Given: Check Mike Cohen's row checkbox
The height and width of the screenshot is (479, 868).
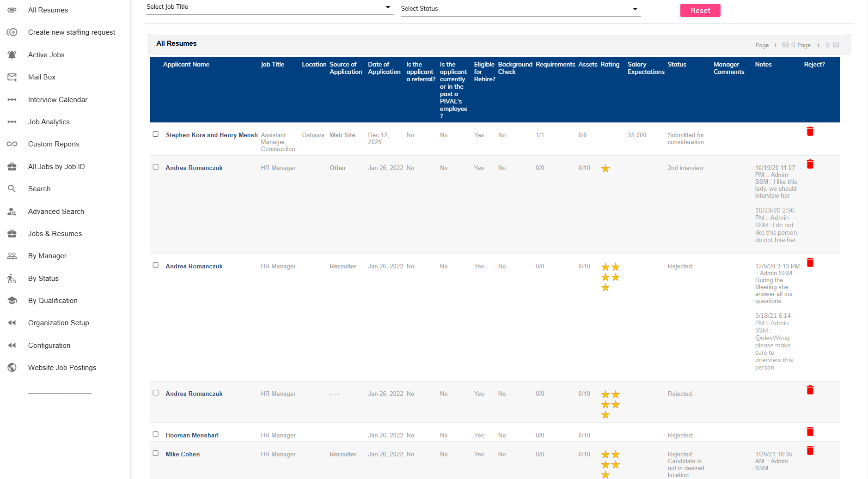Looking at the screenshot, I should pyautogui.click(x=155, y=453).
